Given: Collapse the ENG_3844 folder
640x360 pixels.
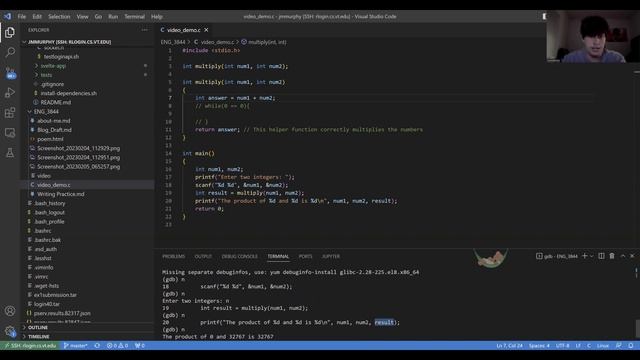Looking at the screenshot, I should (46, 111).
